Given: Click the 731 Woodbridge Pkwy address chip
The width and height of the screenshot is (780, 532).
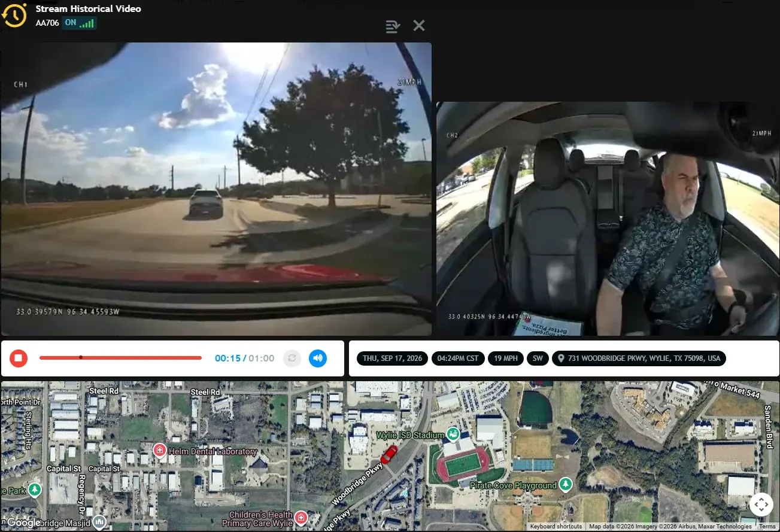Looking at the screenshot, I should (x=639, y=358).
